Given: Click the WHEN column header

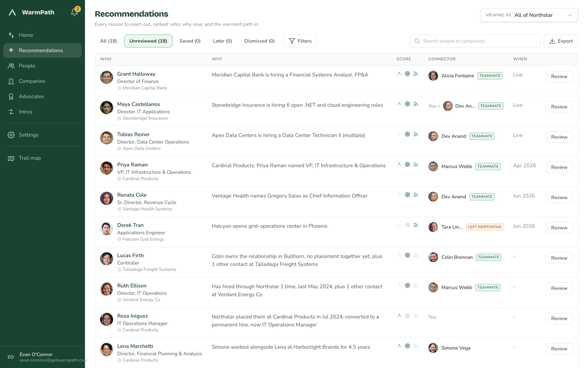Looking at the screenshot, I should pos(520,59).
